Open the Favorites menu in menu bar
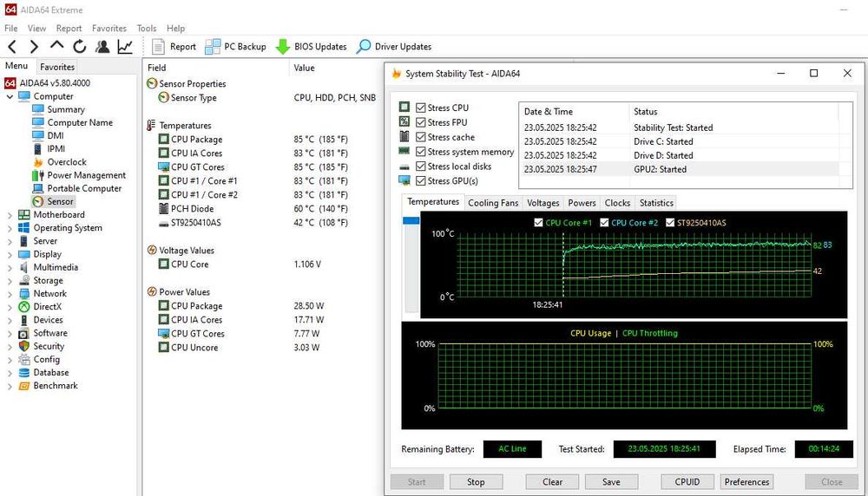The height and width of the screenshot is (496, 868). pos(109,29)
